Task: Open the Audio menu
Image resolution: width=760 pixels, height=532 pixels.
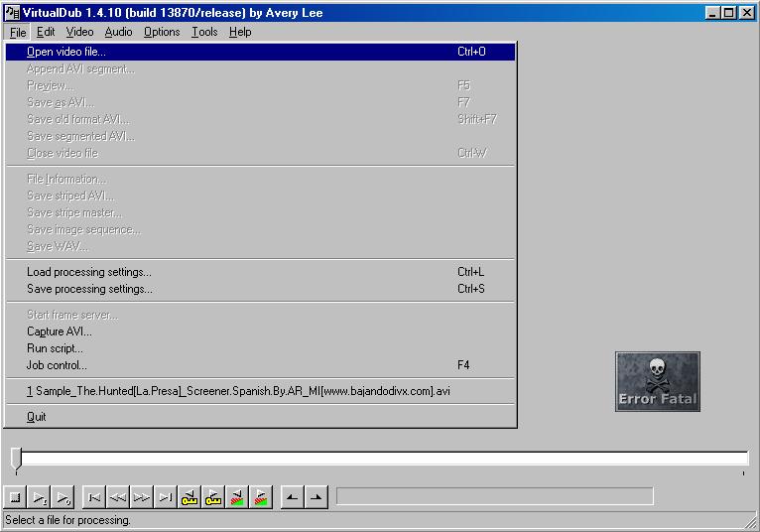Action: coord(118,32)
